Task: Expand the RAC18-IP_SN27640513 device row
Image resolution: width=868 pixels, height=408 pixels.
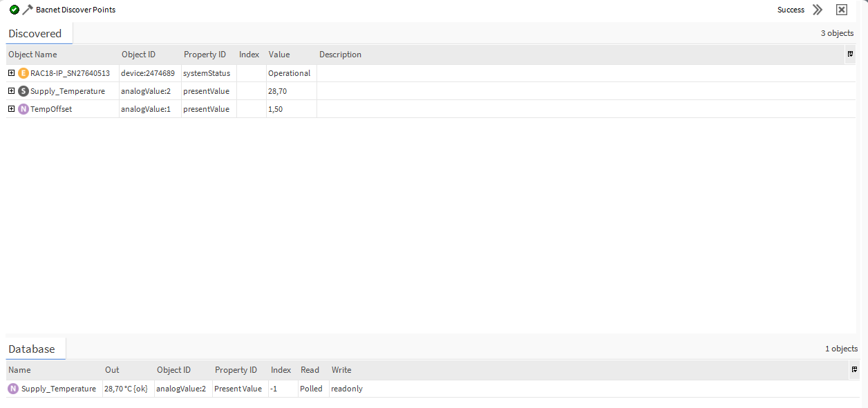Action: click(11, 73)
